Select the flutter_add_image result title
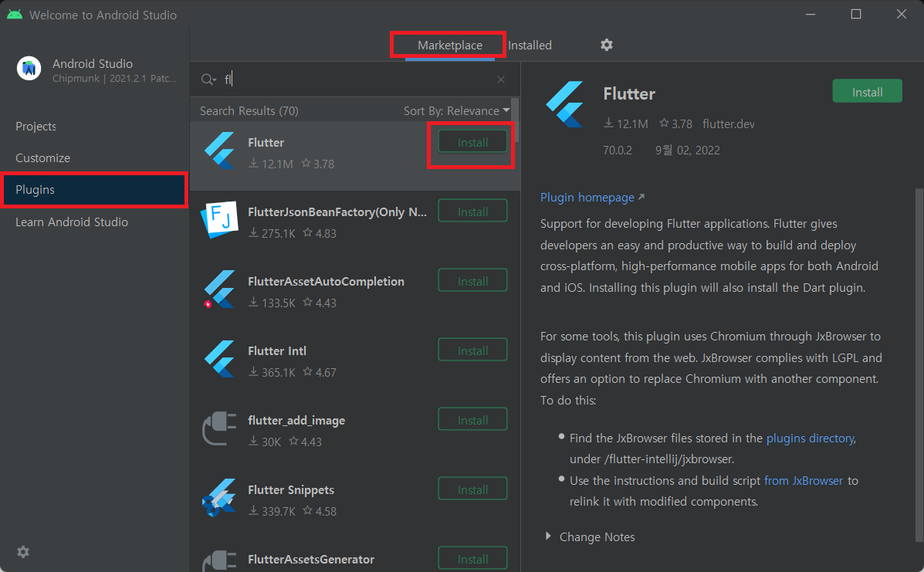The image size is (924, 572). (296, 421)
